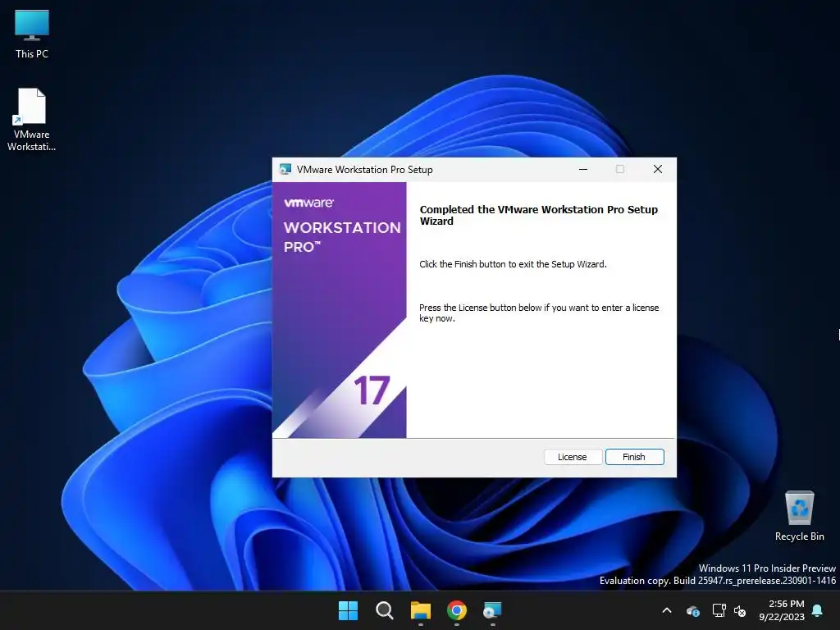Switch to VMware installer taskbar icon

[x=492, y=610]
